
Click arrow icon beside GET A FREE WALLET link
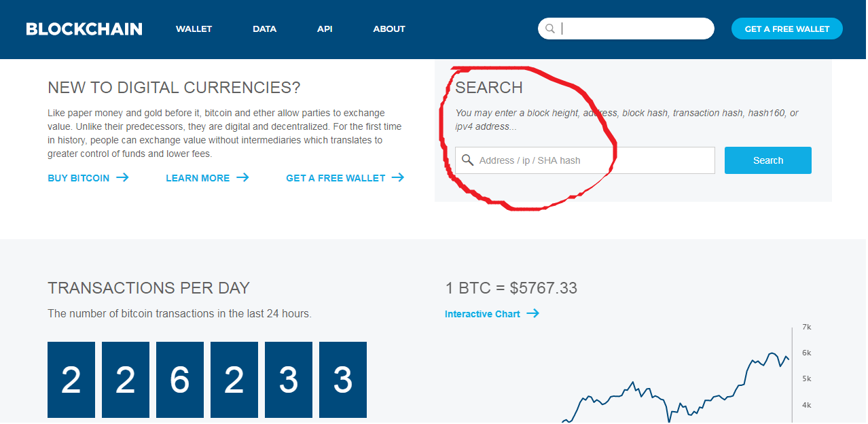pos(398,177)
